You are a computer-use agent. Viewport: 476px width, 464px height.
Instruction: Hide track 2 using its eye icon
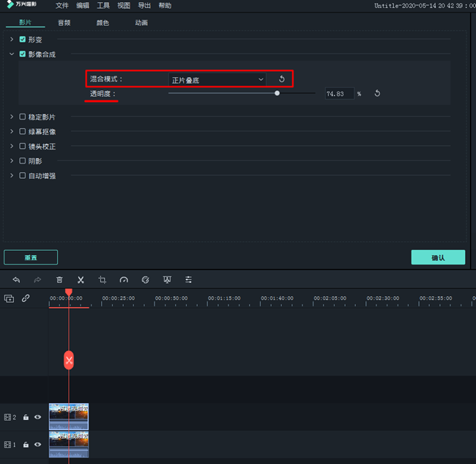coord(37,417)
